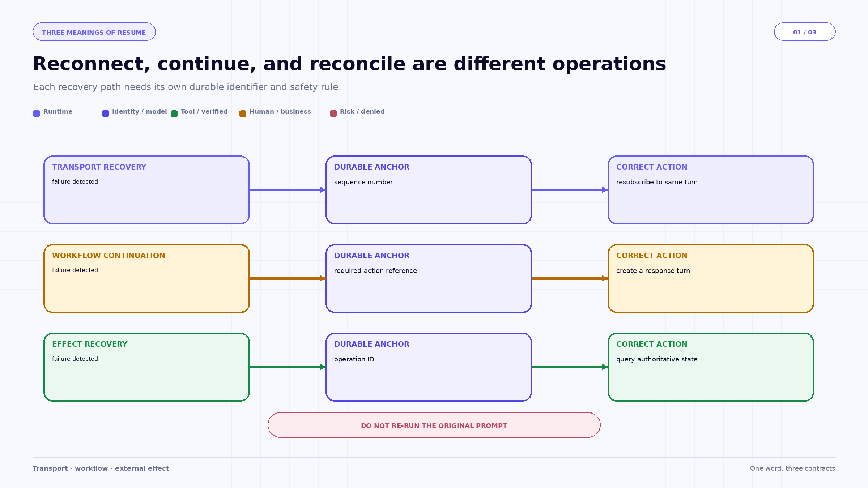Image resolution: width=868 pixels, height=488 pixels.
Task: Click the create a response turn text
Action: coord(653,271)
